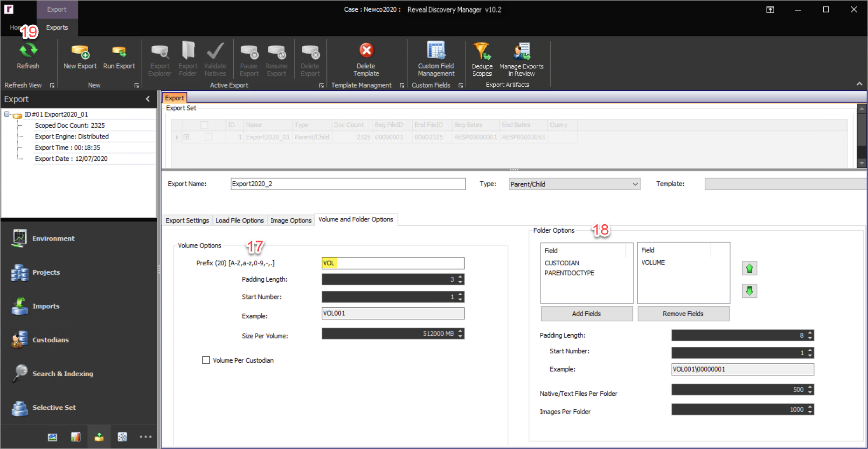
Task: Click the Export Name input field
Action: coord(348,184)
